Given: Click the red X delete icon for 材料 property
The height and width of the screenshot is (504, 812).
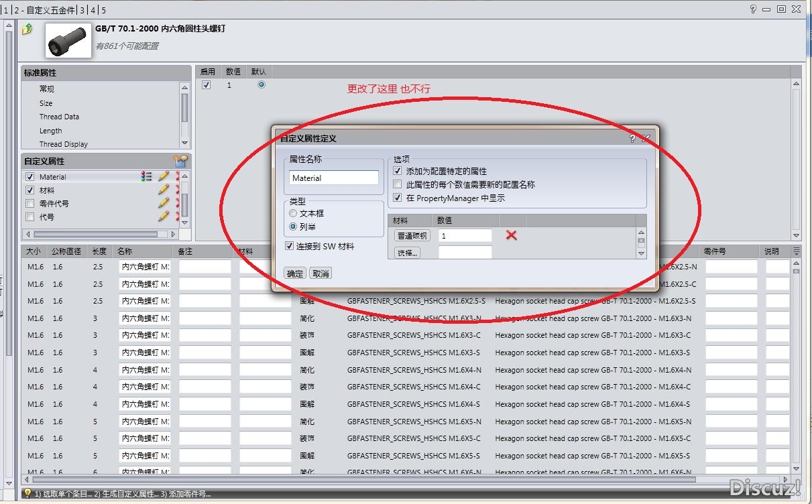Looking at the screenshot, I should coord(178,190).
